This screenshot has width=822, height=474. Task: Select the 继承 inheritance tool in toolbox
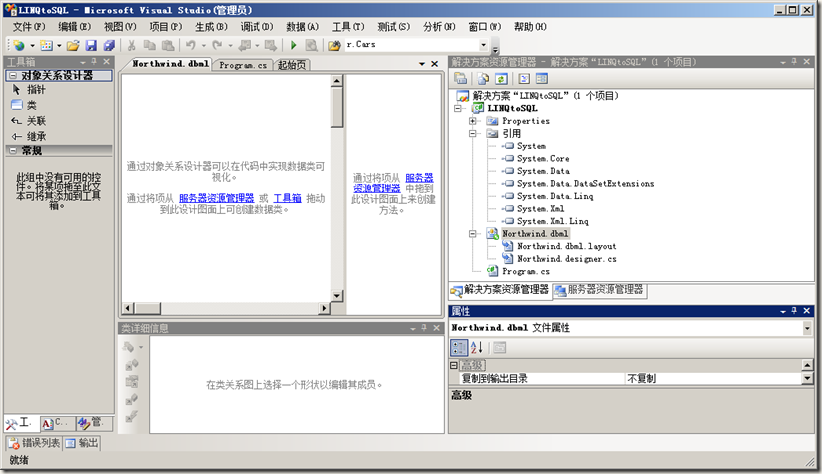(59, 137)
